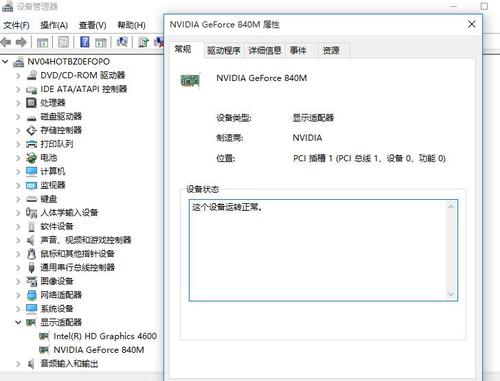Click the 声音、视频和游戏控制器 speaker icon
Viewport: 500px width, 381px height.
tap(31, 240)
